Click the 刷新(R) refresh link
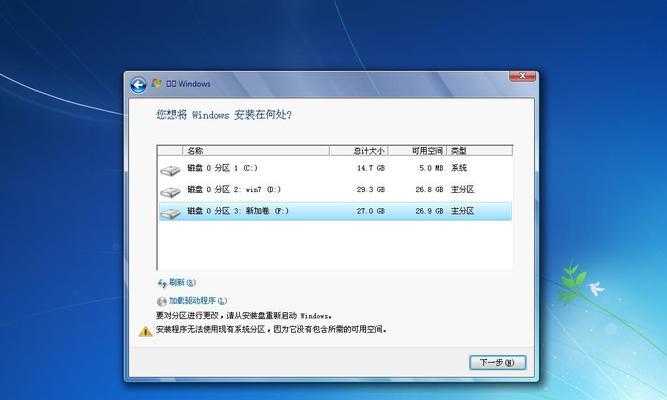The image size is (667, 400). [x=182, y=283]
